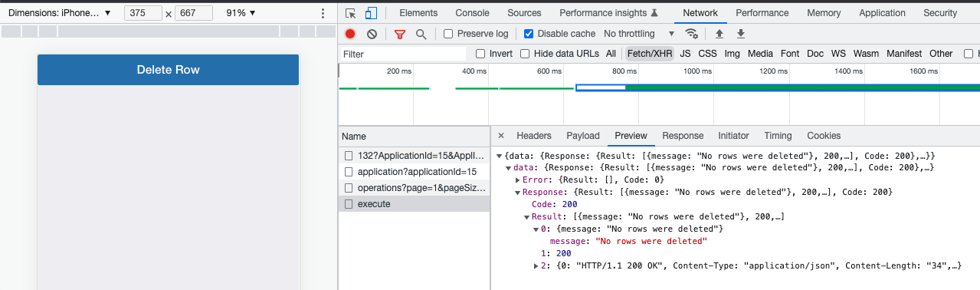Collapse the Result array node
Viewport: 980px width, 290px height.
pyautogui.click(x=526, y=216)
